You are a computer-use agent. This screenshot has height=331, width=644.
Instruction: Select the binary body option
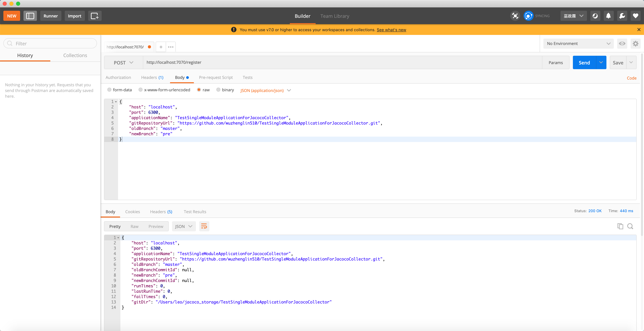(218, 90)
